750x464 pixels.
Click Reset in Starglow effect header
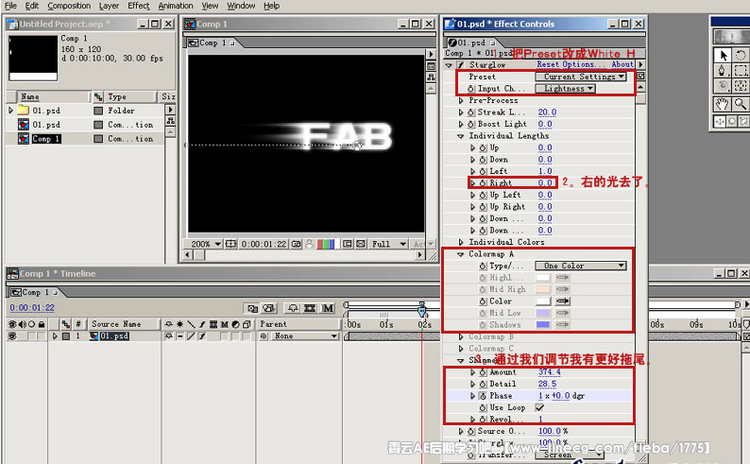548,65
